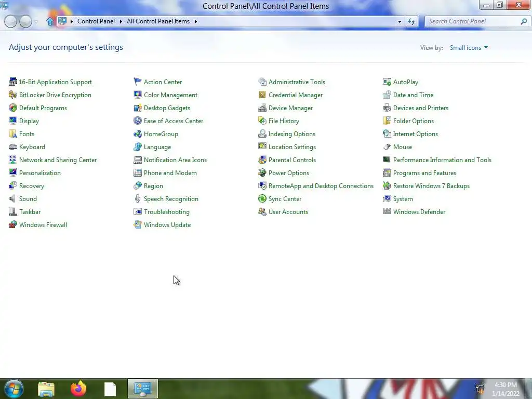Open File Explorer from the taskbar
The image size is (532, 399).
point(46,389)
